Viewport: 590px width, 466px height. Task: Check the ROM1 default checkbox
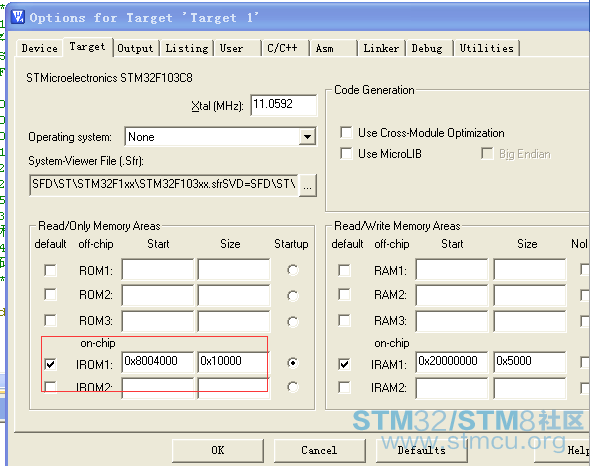coord(50,270)
